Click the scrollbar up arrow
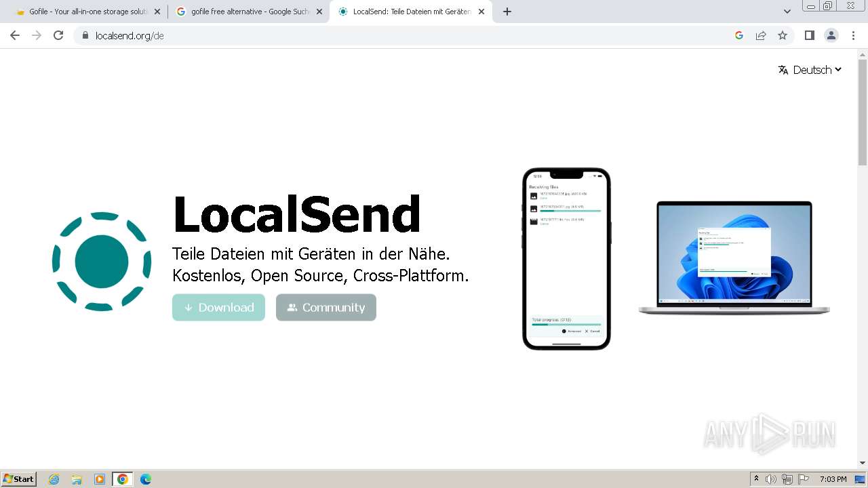 coord(863,54)
